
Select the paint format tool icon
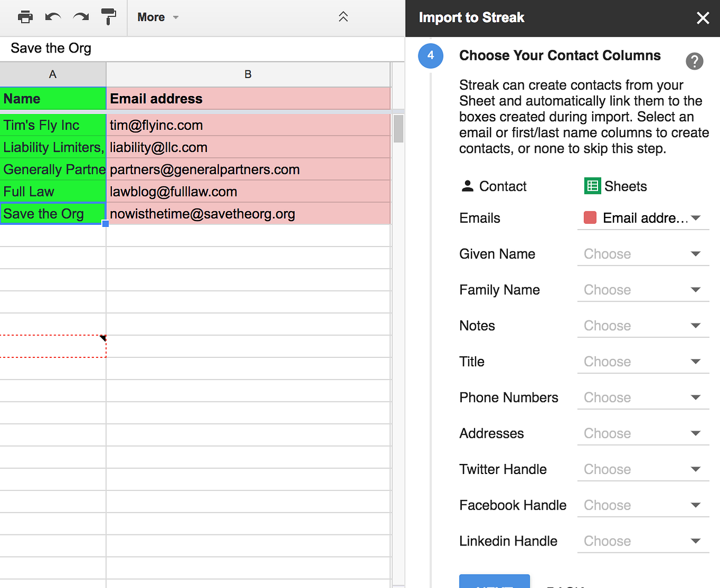tap(109, 16)
